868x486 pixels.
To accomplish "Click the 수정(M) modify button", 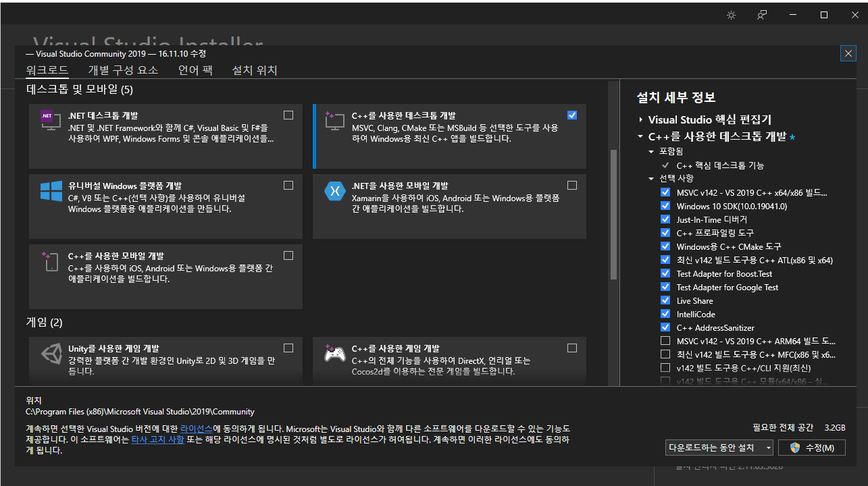I will [x=812, y=448].
